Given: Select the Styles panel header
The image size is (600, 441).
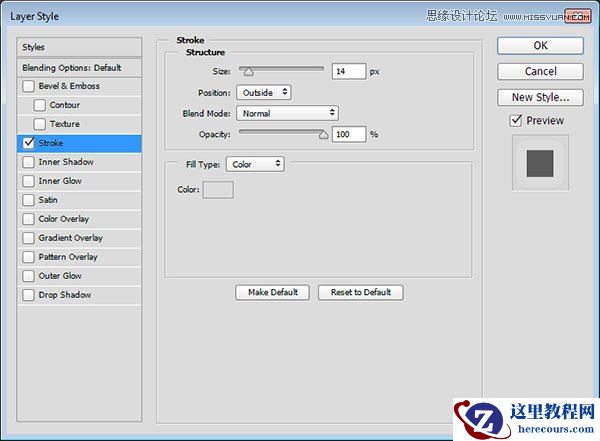Looking at the screenshot, I should (79, 47).
